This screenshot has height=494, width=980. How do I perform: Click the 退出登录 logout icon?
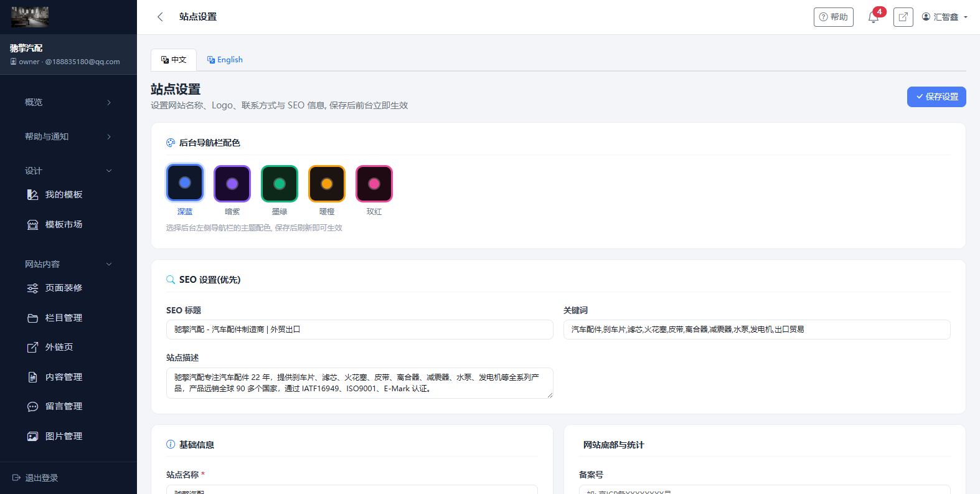click(x=17, y=478)
